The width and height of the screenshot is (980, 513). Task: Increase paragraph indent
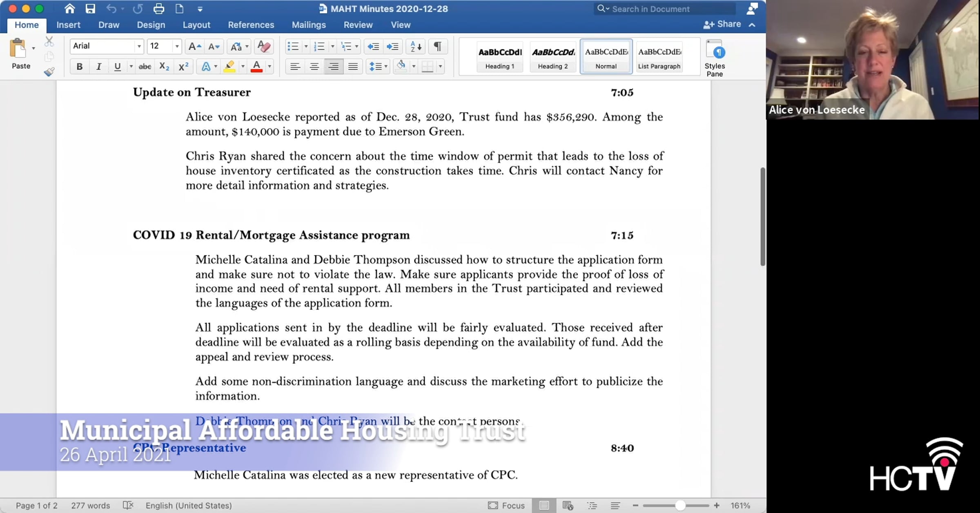pos(393,46)
